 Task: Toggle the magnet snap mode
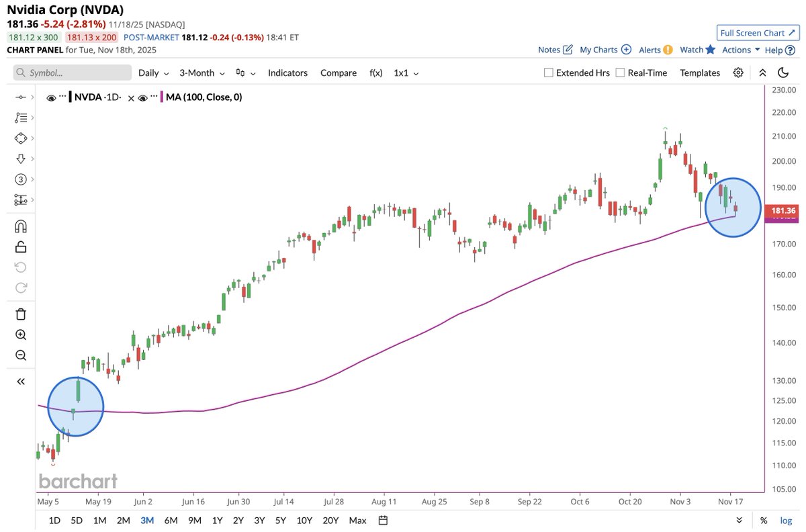(x=20, y=226)
